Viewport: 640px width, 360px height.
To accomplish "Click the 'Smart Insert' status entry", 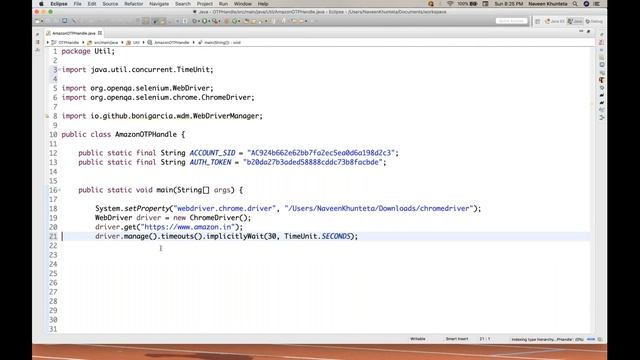I will coord(457,339).
